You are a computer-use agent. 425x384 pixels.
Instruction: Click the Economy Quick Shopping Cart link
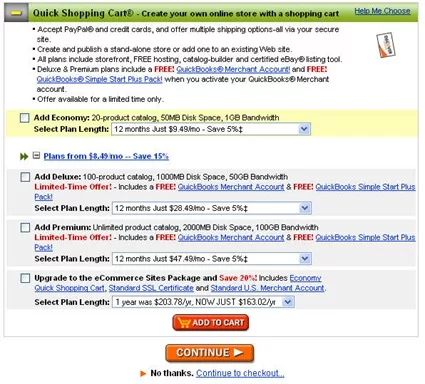point(70,288)
